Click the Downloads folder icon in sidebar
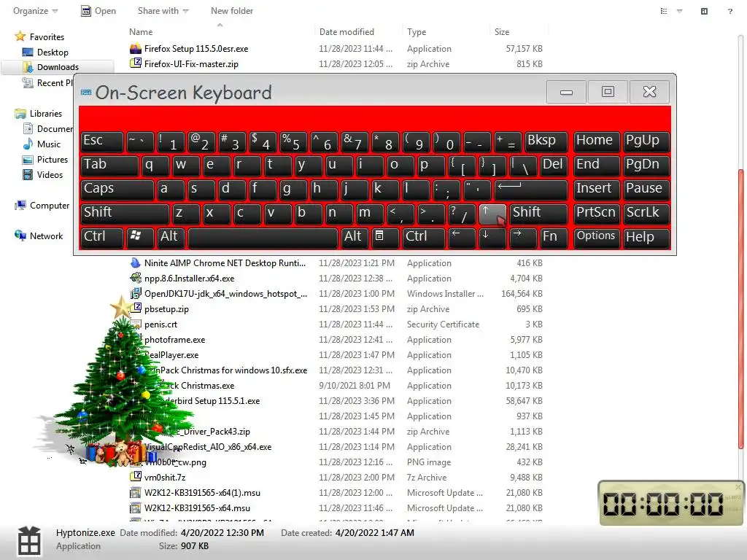The width and height of the screenshot is (747, 560). click(x=28, y=67)
